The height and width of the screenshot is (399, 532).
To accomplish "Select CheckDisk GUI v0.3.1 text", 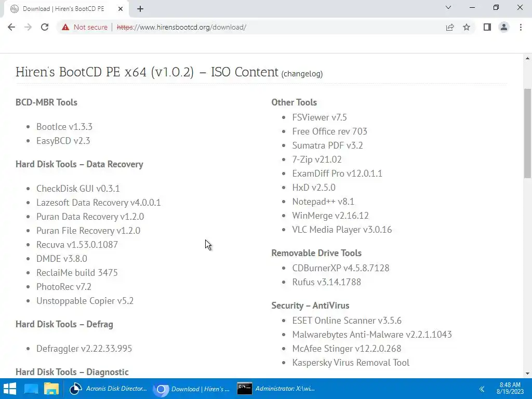I will click(x=78, y=189).
